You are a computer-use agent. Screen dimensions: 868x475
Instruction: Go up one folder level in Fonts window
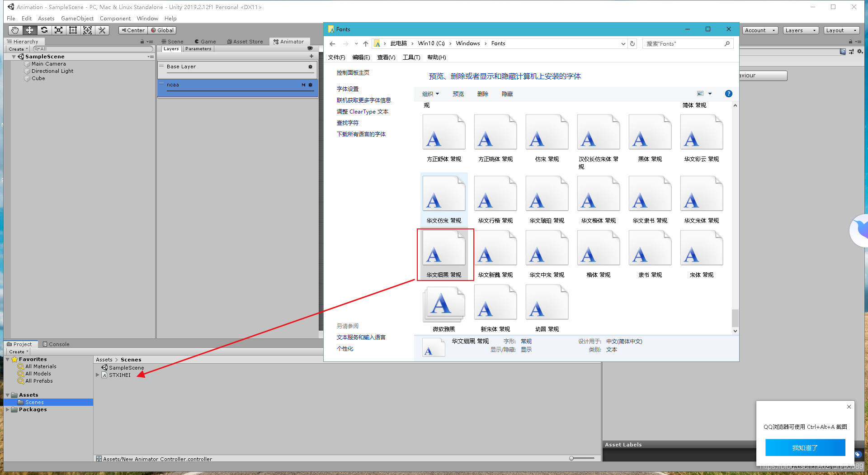pos(366,44)
